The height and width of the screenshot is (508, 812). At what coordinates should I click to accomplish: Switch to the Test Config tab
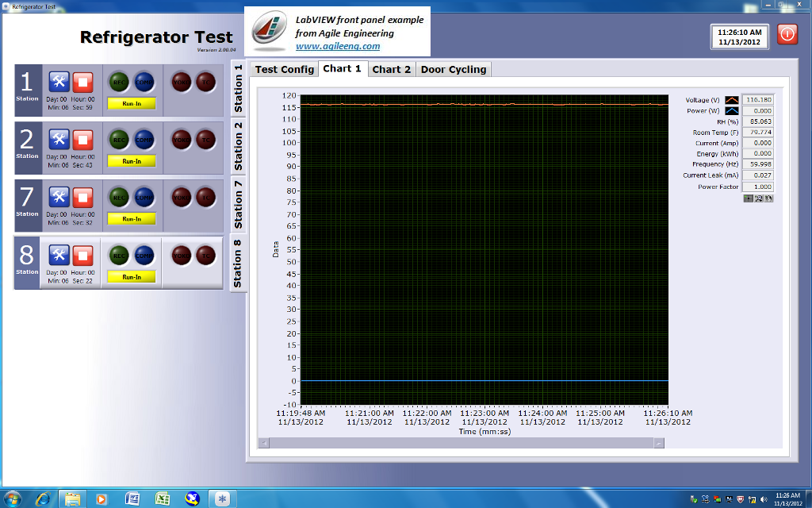pyautogui.click(x=284, y=70)
